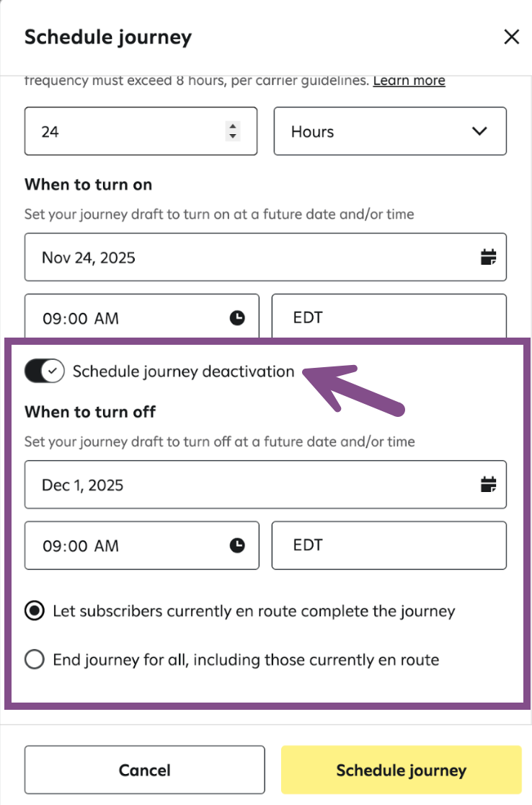Image resolution: width=532 pixels, height=805 pixels.
Task: Click the turn-off 09:00 AM time field
Action: point(130,545)
